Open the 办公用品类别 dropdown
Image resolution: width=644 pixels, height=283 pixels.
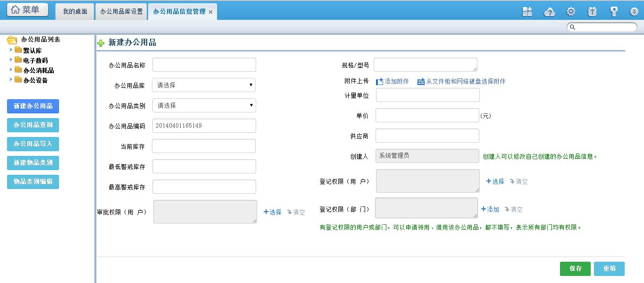click(204, 105)
